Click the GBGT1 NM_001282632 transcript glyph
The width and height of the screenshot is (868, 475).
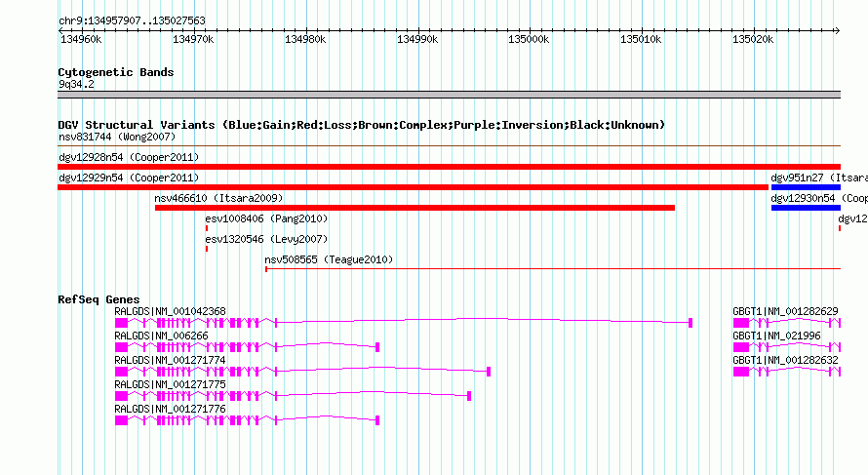[787, 372]
